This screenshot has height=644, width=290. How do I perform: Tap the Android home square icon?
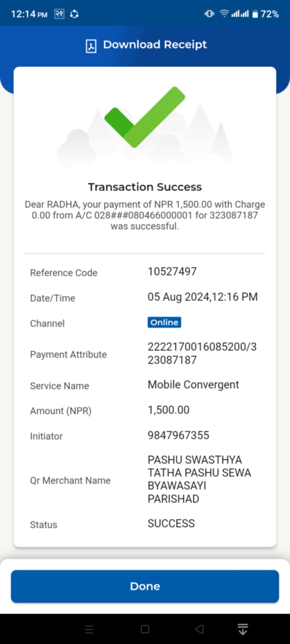(x=145, y=629)
